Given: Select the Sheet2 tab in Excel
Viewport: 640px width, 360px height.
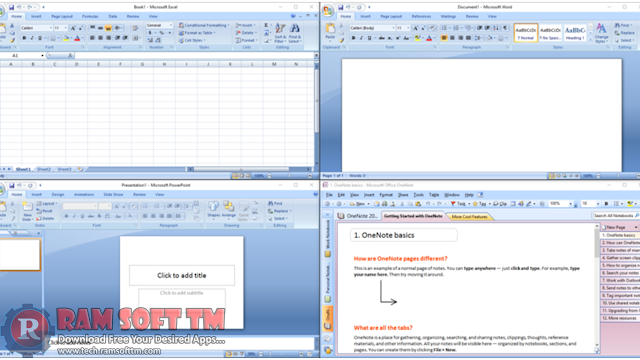Looking at the screenshot, I should [x=44, y=169].
